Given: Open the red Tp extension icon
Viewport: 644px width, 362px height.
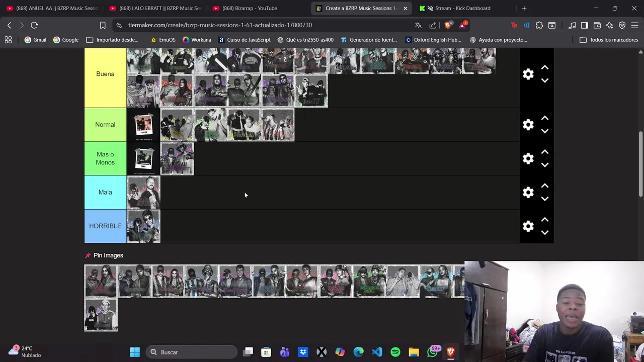Looking at the screenshot, I should (x=514, y=25).
